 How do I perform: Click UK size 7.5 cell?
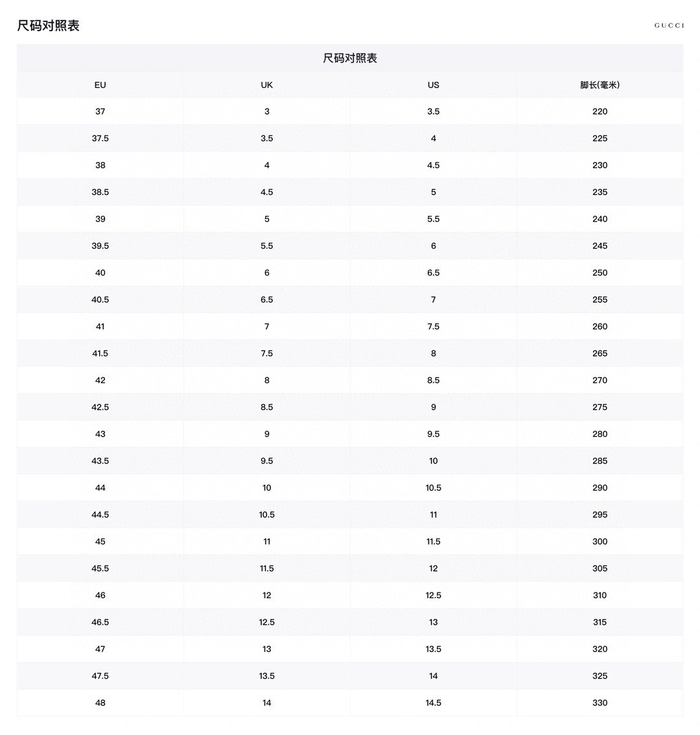pos(267,353)
